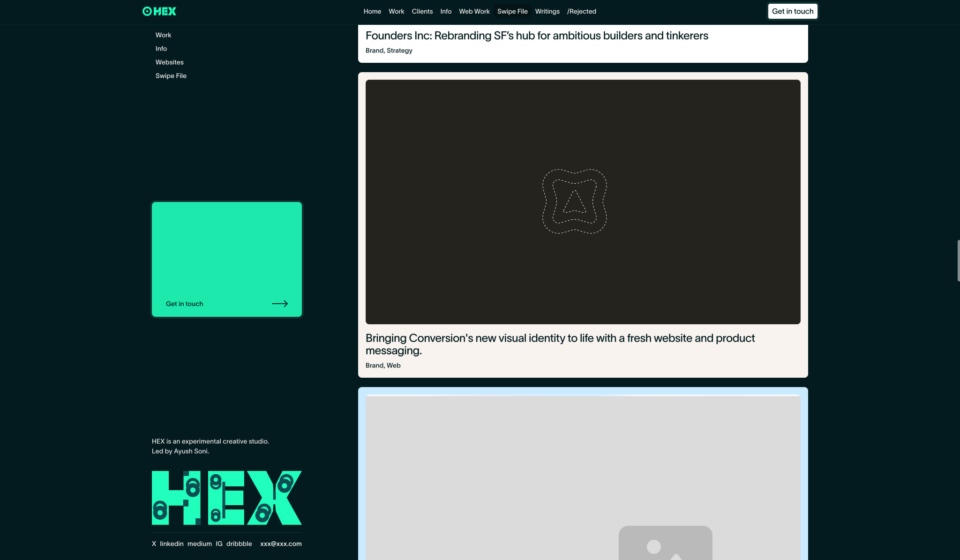960x560 pixels.
Task: Click the page scrollbar thumb on the right edge
Action: point(958,261)
